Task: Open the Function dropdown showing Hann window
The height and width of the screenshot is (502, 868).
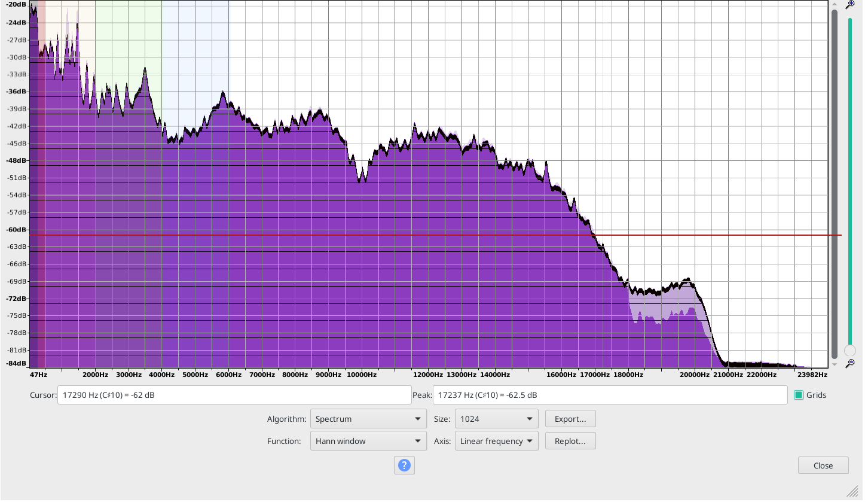Action: [x=368, y=441]
